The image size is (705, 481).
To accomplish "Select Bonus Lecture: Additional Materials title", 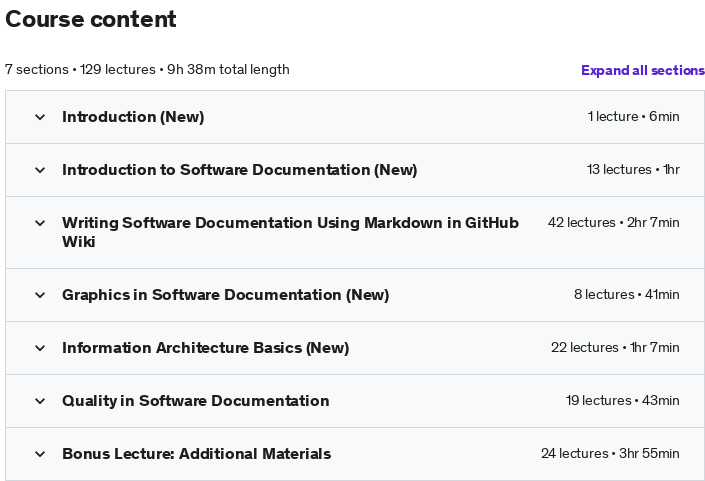I will (196, 454).
